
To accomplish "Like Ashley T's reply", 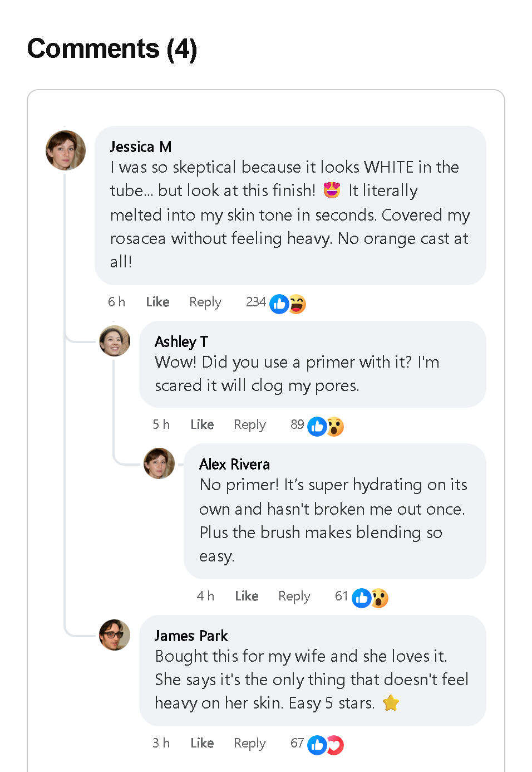I will point(202,424).
